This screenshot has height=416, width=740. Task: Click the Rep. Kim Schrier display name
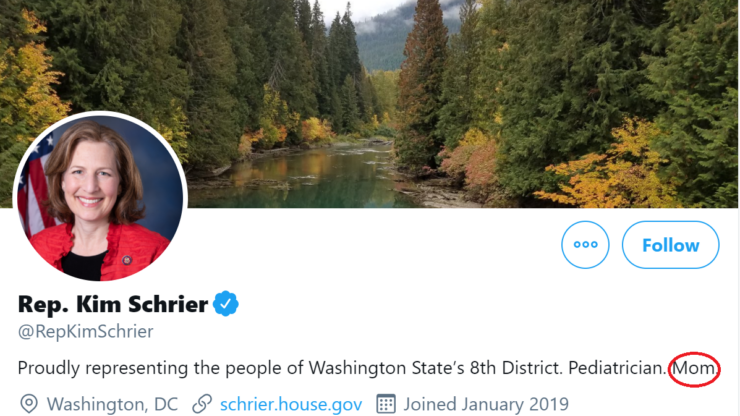113,304
